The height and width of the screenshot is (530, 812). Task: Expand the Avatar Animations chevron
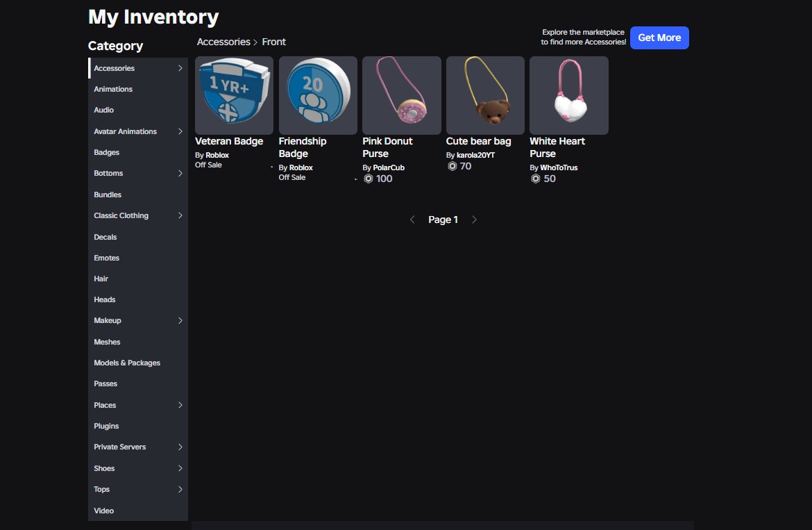point(180,131)
